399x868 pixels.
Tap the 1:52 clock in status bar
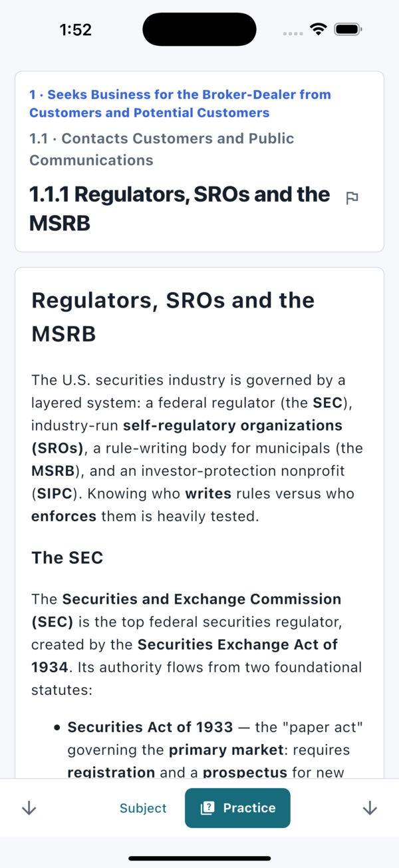pyautogui.click(x=75, y=29)
